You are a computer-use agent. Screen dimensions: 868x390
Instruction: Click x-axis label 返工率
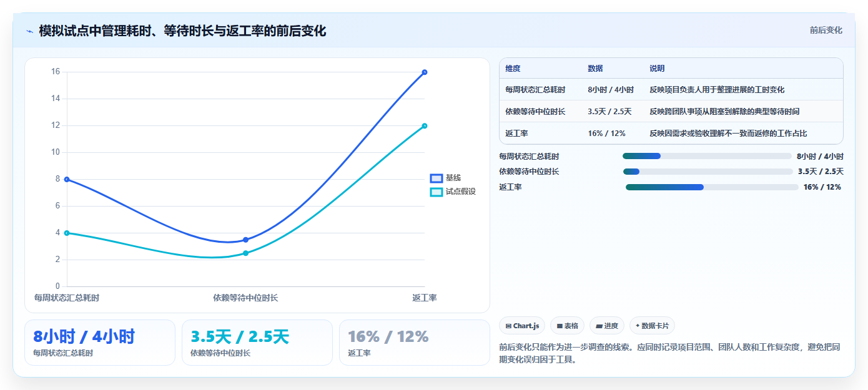(x=425, y=298)
